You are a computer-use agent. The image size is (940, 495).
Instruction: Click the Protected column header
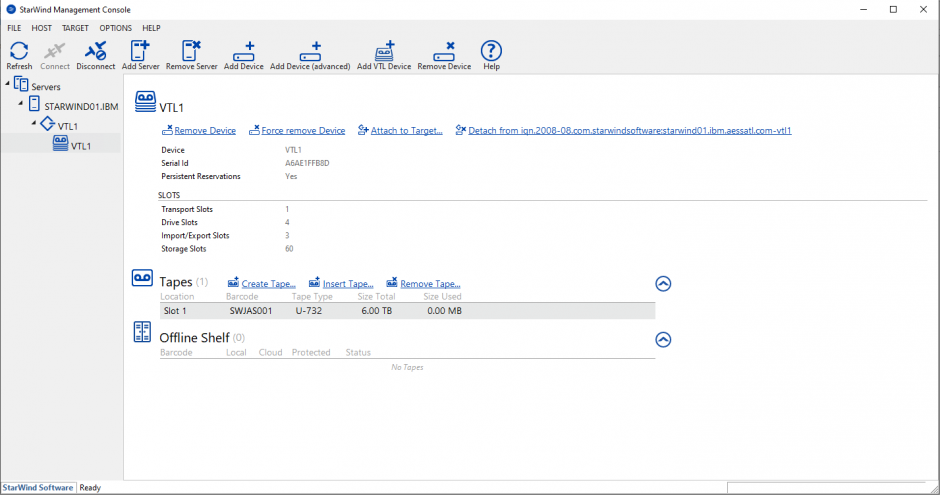tap(311, 352)
